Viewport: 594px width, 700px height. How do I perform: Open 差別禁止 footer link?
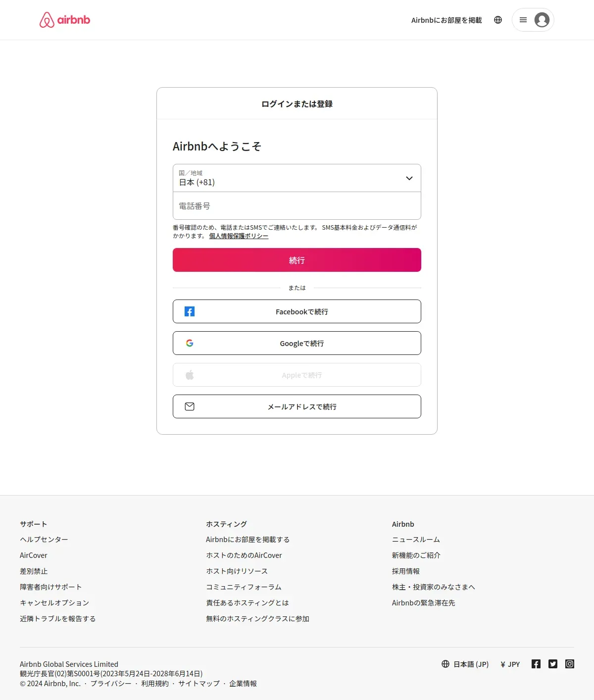(x=34, y=571)
